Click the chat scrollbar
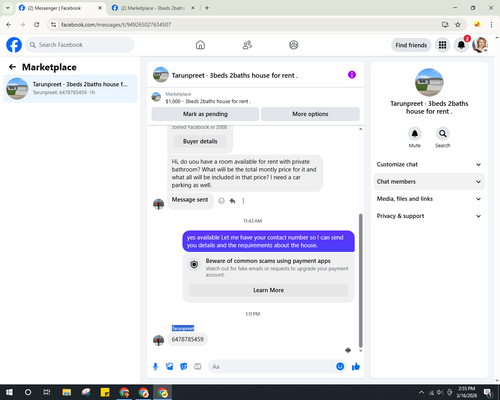 click(360, 281)
